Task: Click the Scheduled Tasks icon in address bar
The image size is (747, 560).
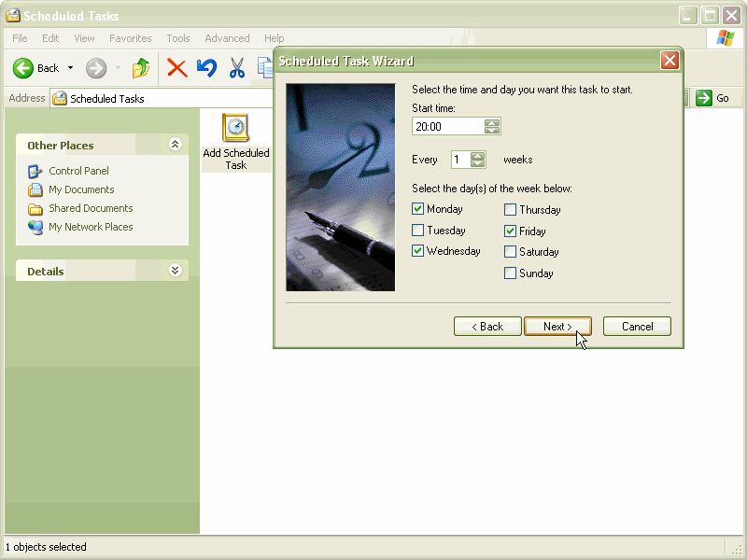Action: click(60, 98)
